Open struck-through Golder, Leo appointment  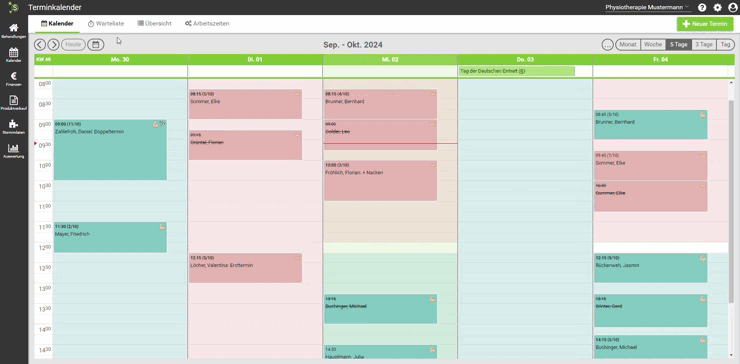380,135
